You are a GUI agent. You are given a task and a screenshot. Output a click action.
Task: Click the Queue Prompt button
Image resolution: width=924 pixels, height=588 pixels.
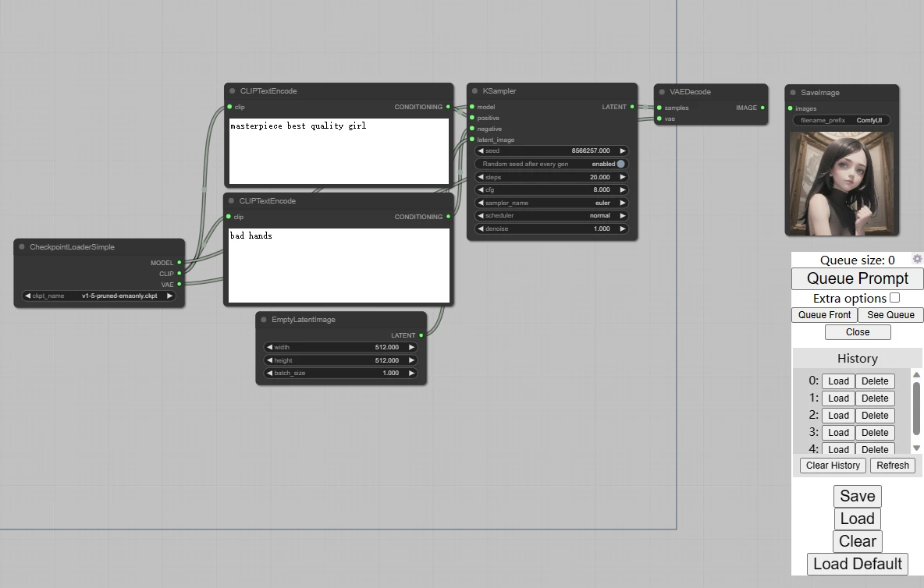[x=858, y=278]
